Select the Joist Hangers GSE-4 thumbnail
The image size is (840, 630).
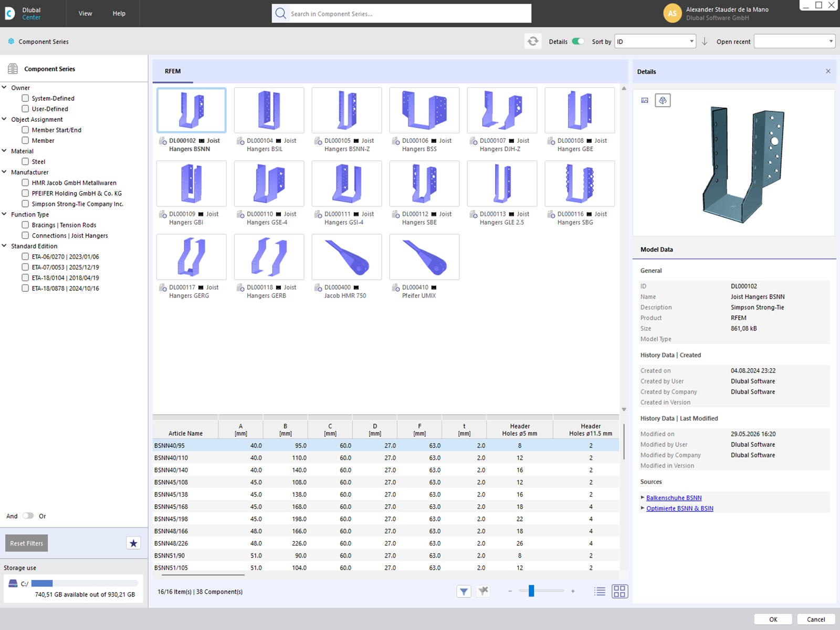pos(269,184)
